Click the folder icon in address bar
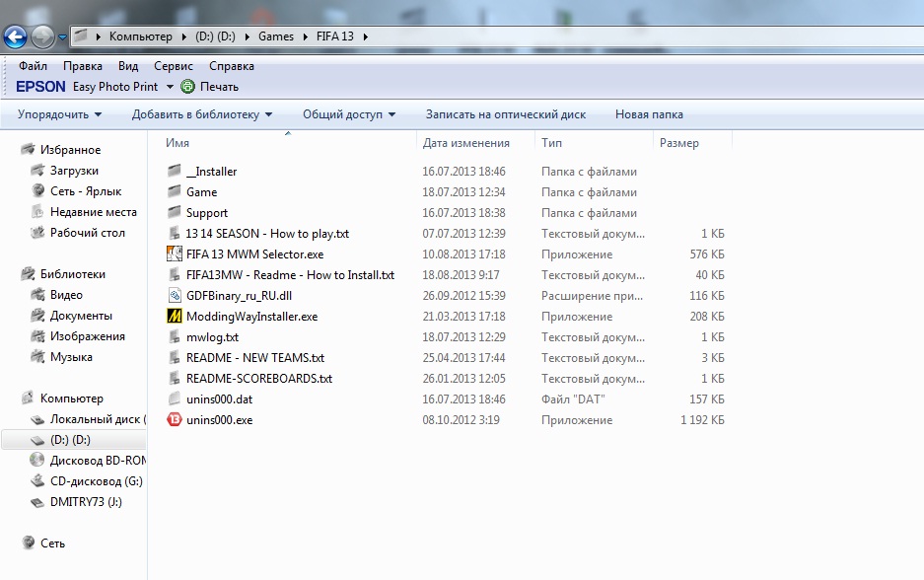 tap(81, 36)
